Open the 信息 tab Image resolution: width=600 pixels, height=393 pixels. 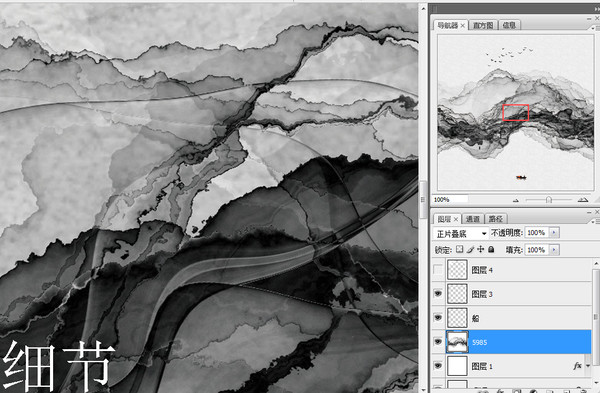(509, 25)
